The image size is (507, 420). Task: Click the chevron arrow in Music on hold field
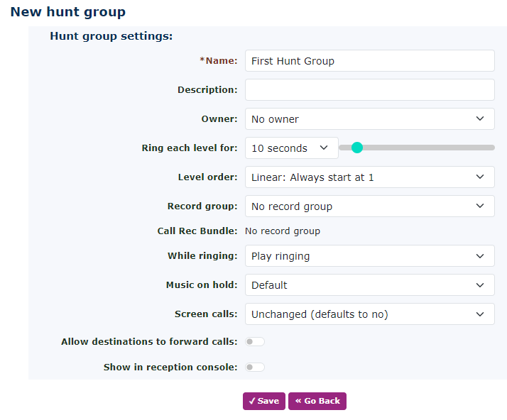point(481,285)
